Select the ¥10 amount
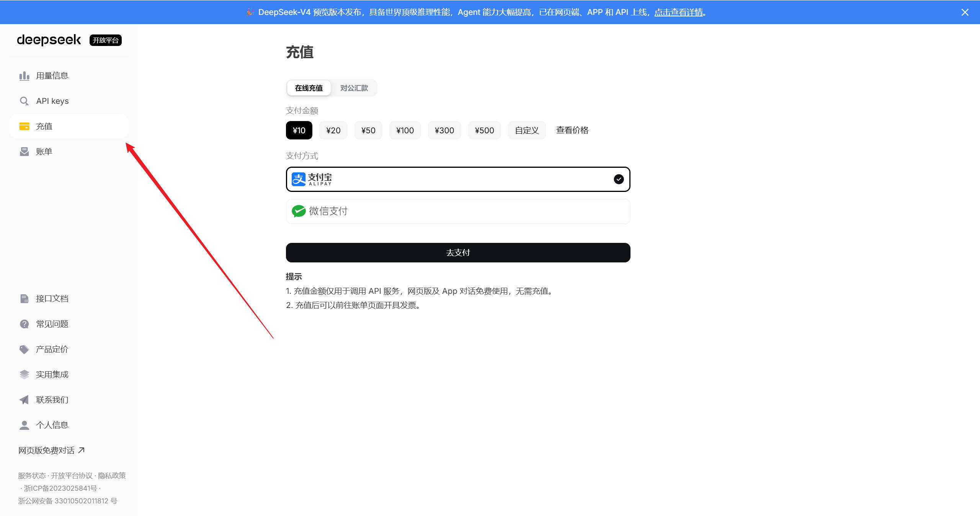This screenshot has height=516, width=980. pos(299,131)
